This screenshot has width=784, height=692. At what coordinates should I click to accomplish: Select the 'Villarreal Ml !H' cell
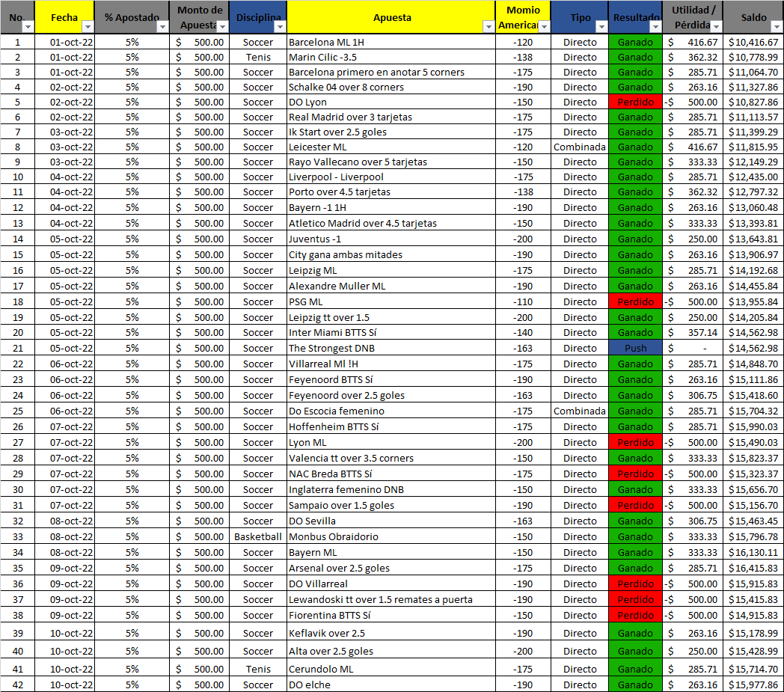[x=391, y=364]
